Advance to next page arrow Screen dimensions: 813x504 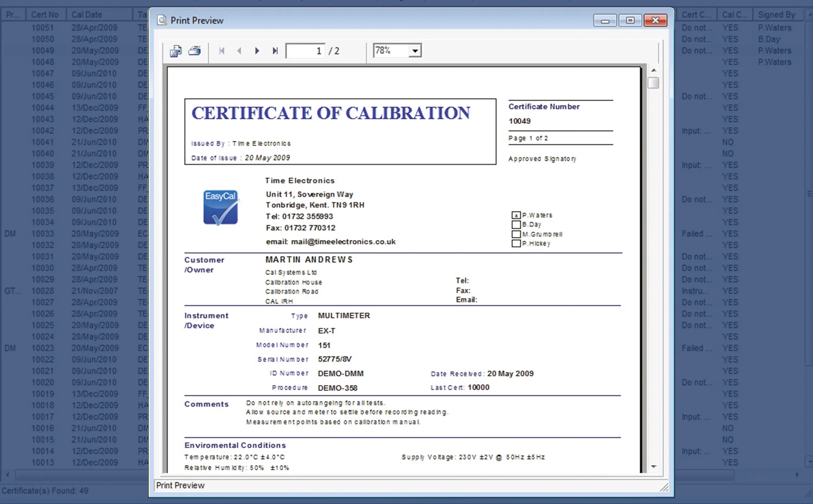point(257,51)
